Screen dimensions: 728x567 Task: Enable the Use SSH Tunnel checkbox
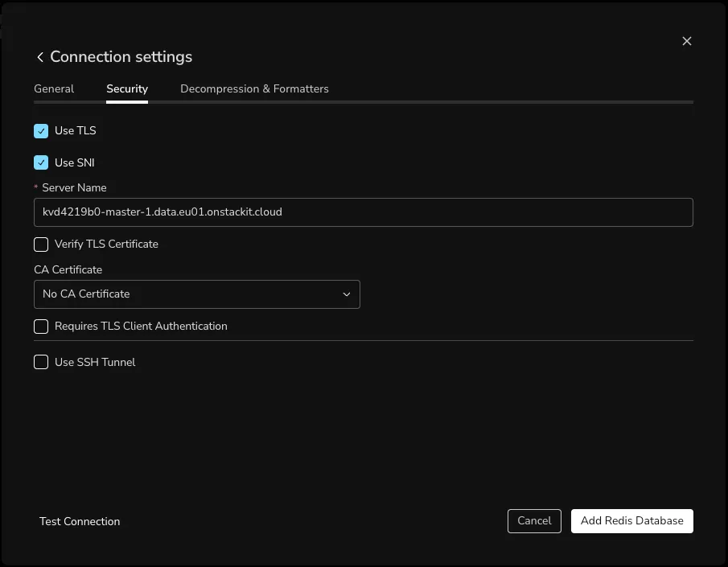coord(41,362)
